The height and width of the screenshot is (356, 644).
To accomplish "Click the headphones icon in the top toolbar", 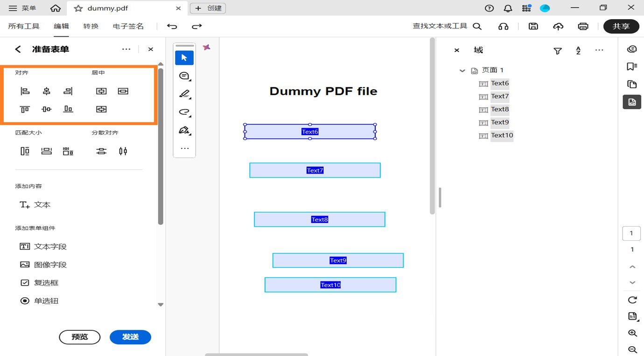I will click(x=503, y=26).
